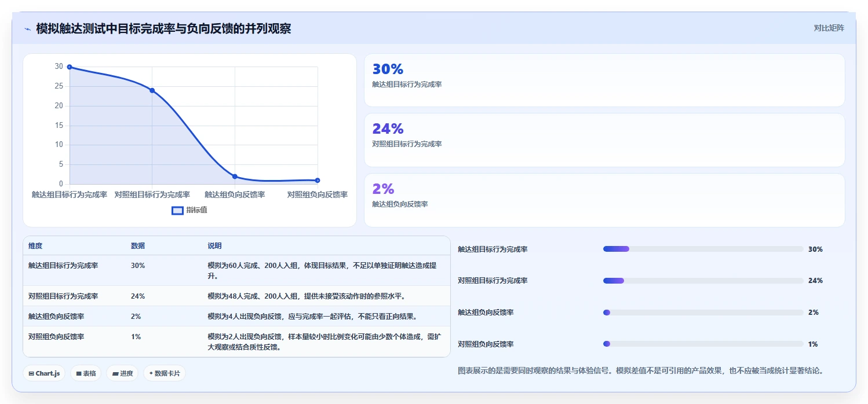Click the chart point for 触达组负向反馈率
The height and width of the screenshot is (404, 868).
tap(235, 177)
